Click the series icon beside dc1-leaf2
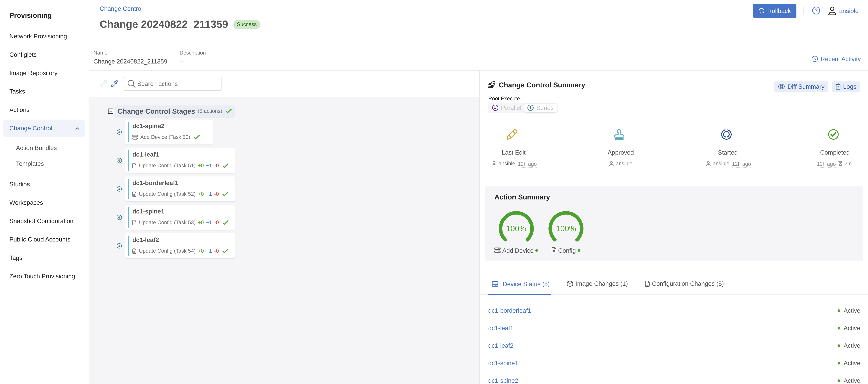Viewport: 868px width, 384px height. [119, 246]
